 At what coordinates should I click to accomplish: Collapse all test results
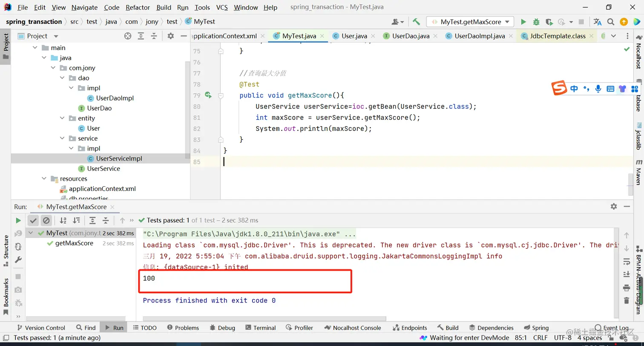(x=105, y=220)
